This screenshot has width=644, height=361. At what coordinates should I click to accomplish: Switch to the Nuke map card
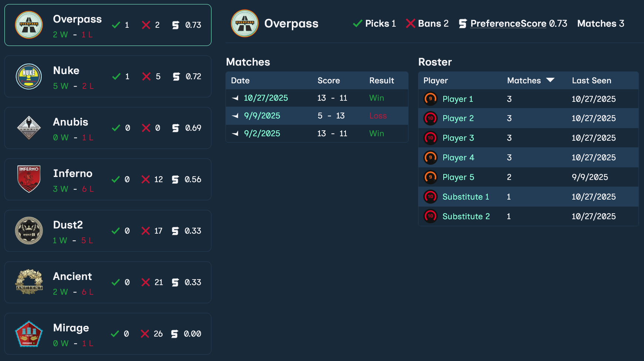point(107,76)
